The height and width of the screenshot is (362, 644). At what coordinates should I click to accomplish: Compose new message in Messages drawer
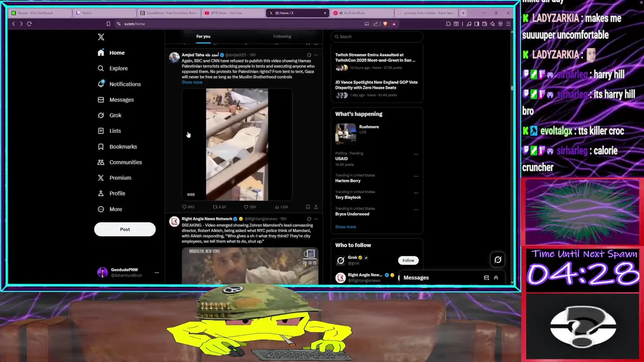tap(487, 278)
